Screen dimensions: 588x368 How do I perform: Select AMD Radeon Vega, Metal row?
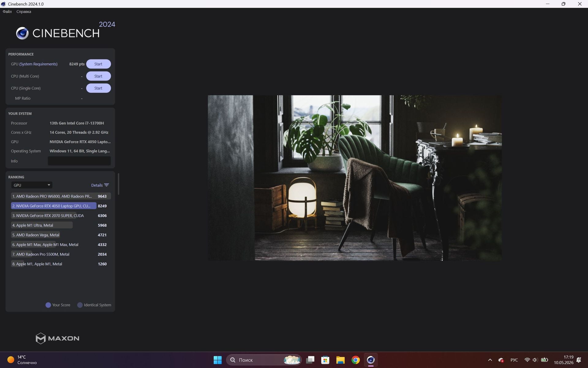[61, 235]
